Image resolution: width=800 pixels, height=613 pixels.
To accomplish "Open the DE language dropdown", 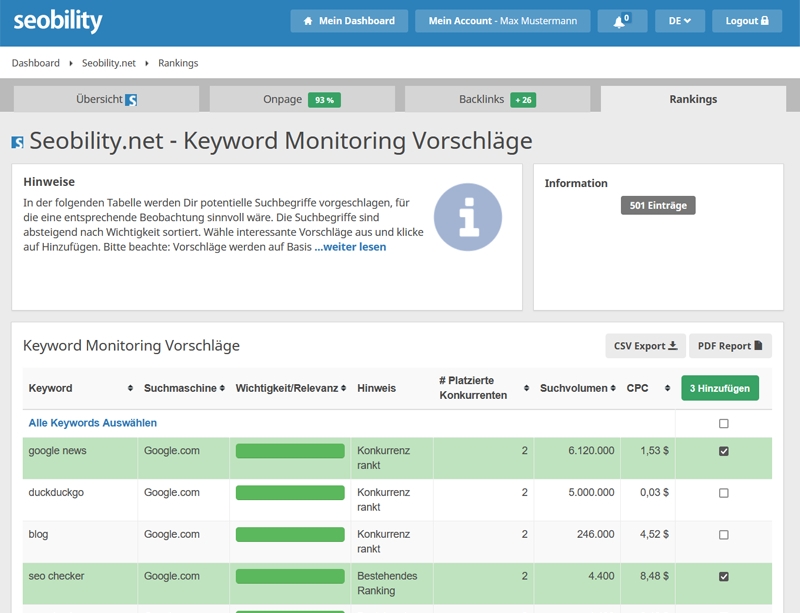I will tap(679, 21).
